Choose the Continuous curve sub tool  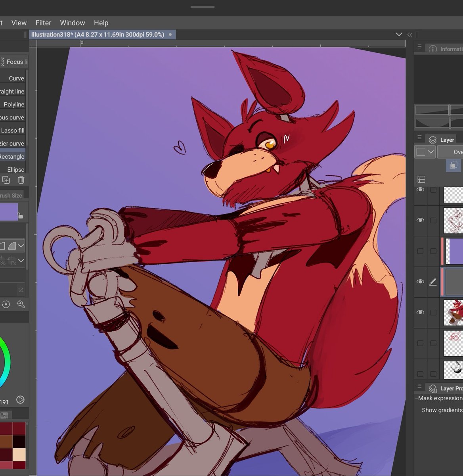tap(13, 117)
